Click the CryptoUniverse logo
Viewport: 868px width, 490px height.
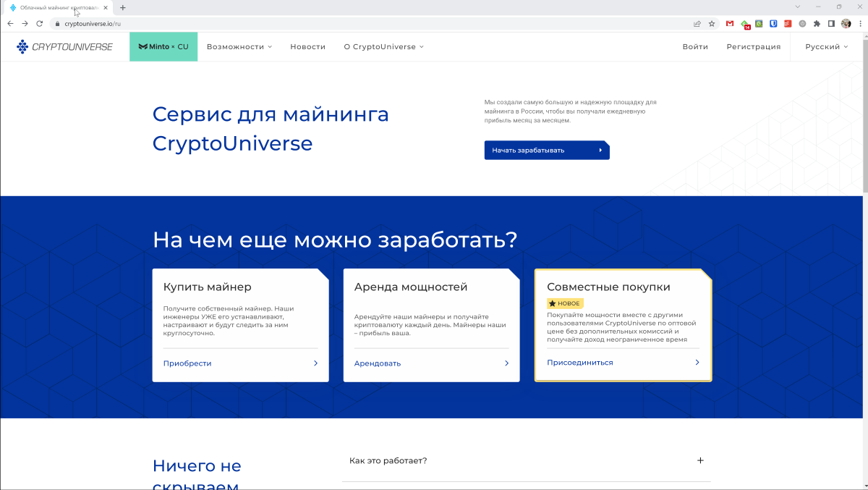[64, 47]
